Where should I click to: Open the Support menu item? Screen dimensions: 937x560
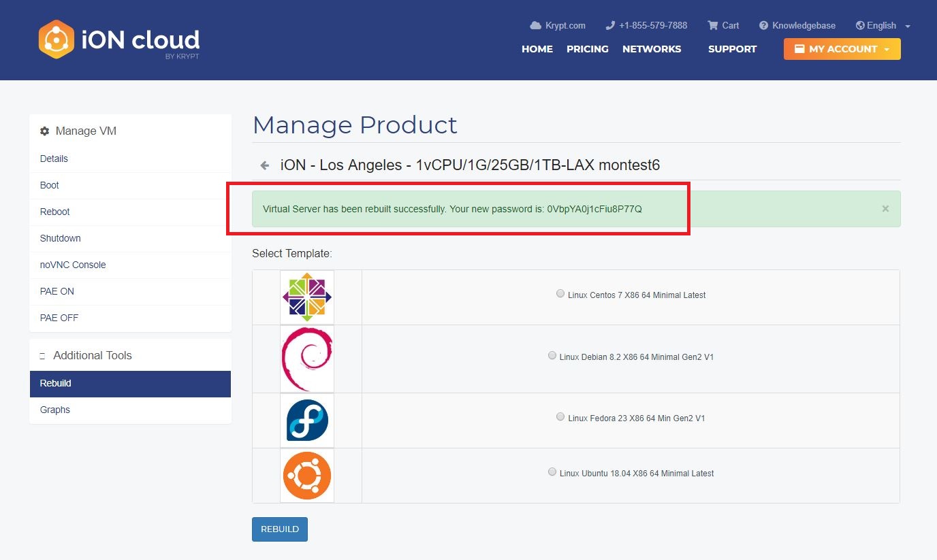732,49
